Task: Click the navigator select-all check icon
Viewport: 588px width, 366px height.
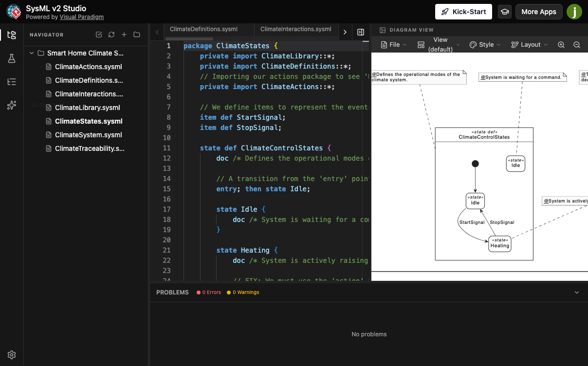Action: [99, 35]
